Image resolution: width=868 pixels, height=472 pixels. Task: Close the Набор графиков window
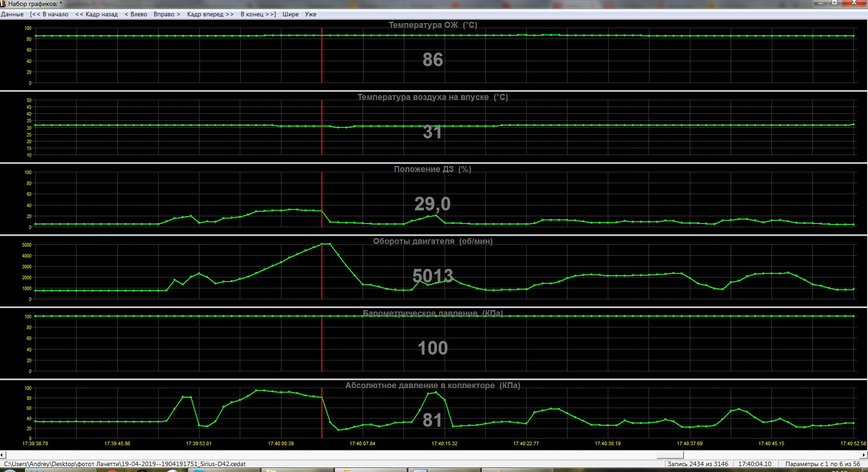(x=853, y=3)
